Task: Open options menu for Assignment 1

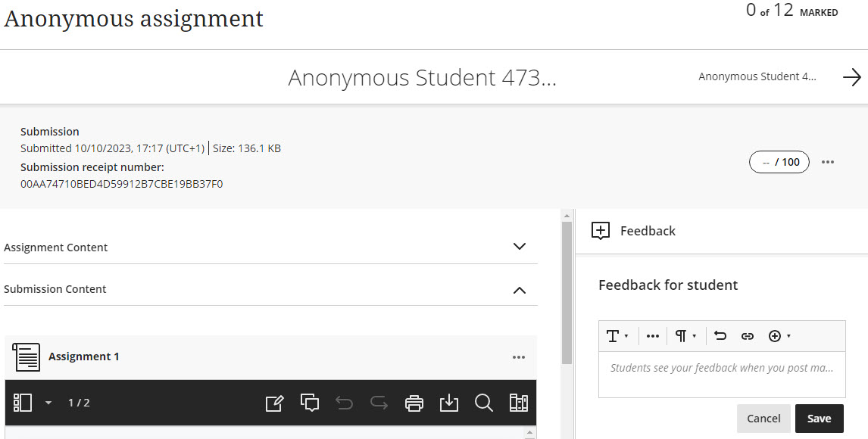Action: (x=518, y=356)
